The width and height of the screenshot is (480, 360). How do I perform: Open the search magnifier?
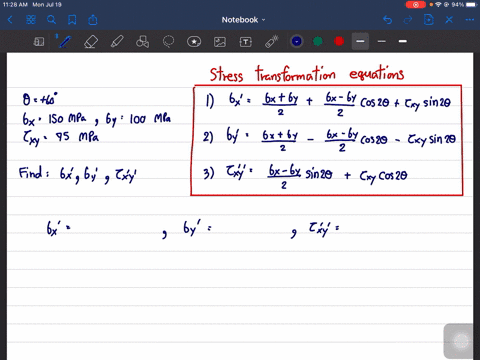click(51, 20)
